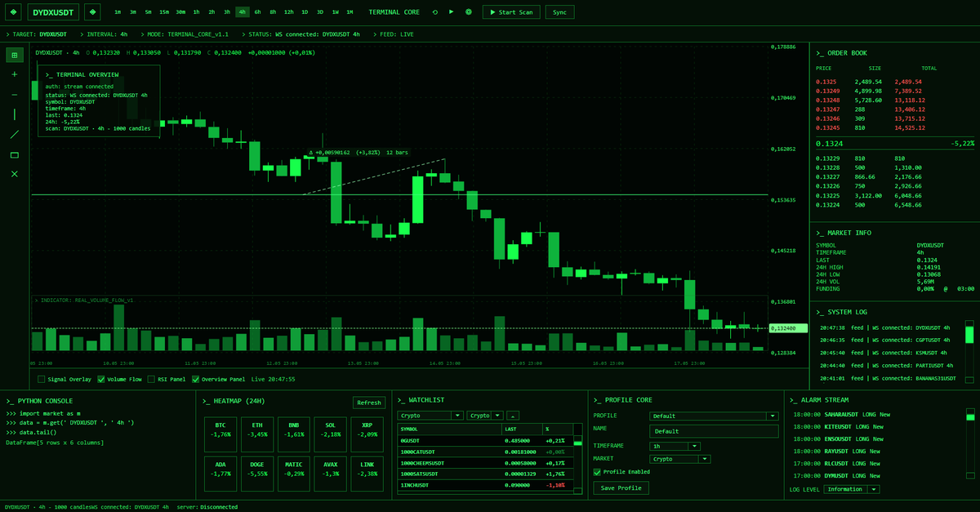Viewport: 980px width, 512px height.
Task: Click the NAME input field in Profile Core
Action: pos(714,431)
